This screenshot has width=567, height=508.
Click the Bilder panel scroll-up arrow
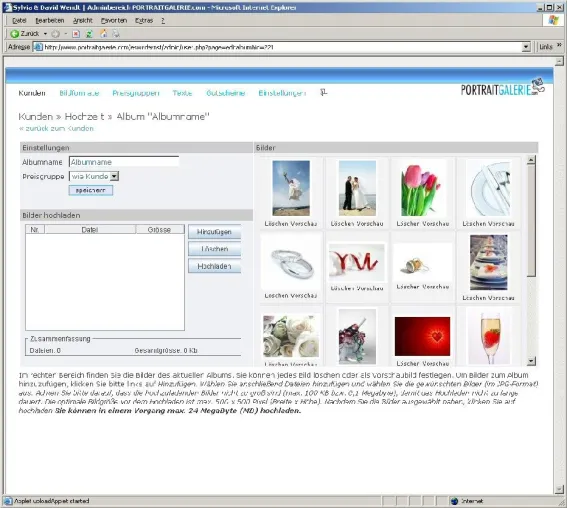tap(531, 159)
